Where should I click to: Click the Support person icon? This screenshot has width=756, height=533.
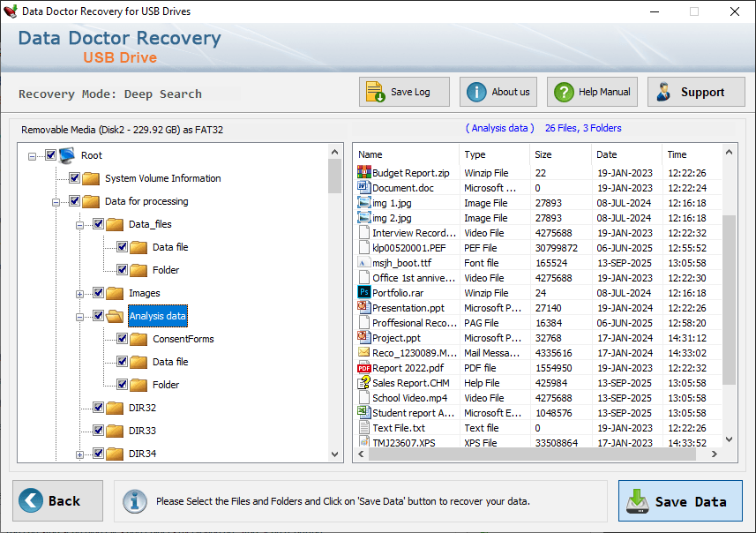664,92
